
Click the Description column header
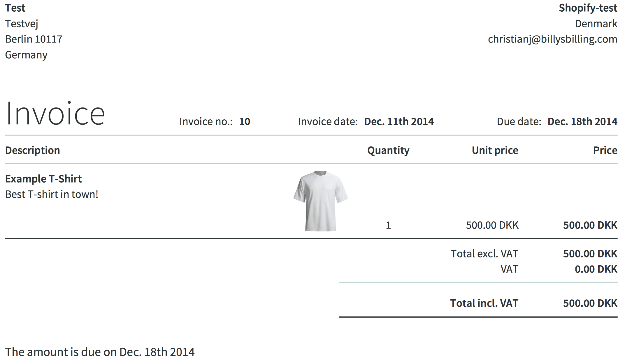coord(33,150)
